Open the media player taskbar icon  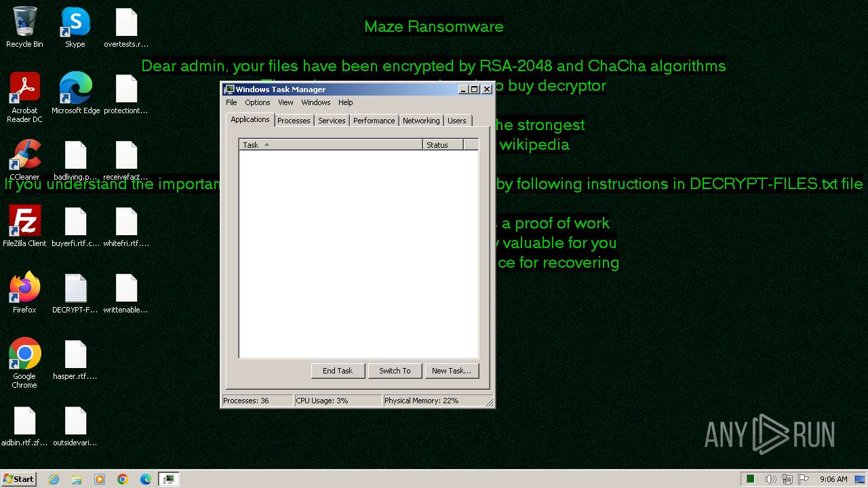pyautogui.click(x=100, y=479)
